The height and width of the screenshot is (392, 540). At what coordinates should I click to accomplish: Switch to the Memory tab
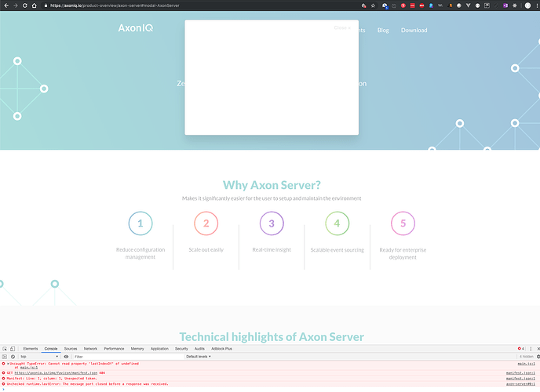pos(137,349)
